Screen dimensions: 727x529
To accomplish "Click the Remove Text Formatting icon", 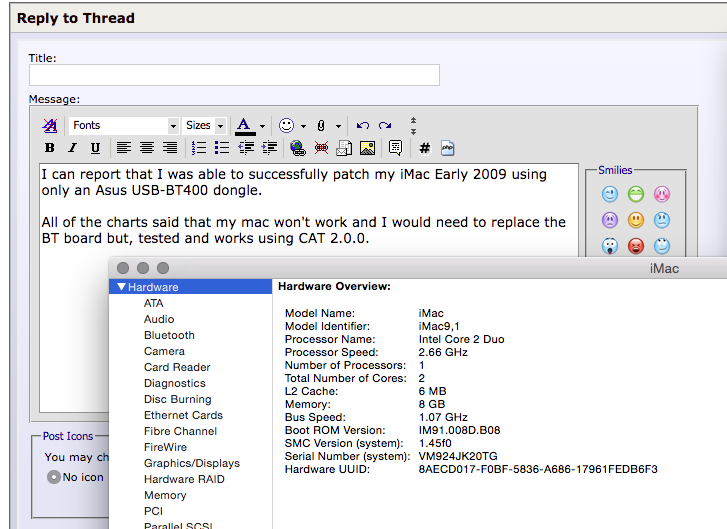I will point(50,125).
